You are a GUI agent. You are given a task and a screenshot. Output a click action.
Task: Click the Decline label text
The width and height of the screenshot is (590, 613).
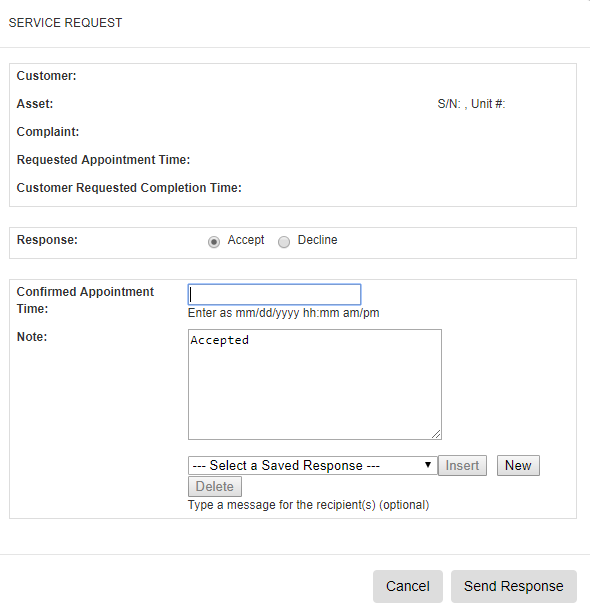[x=317, y=240]
